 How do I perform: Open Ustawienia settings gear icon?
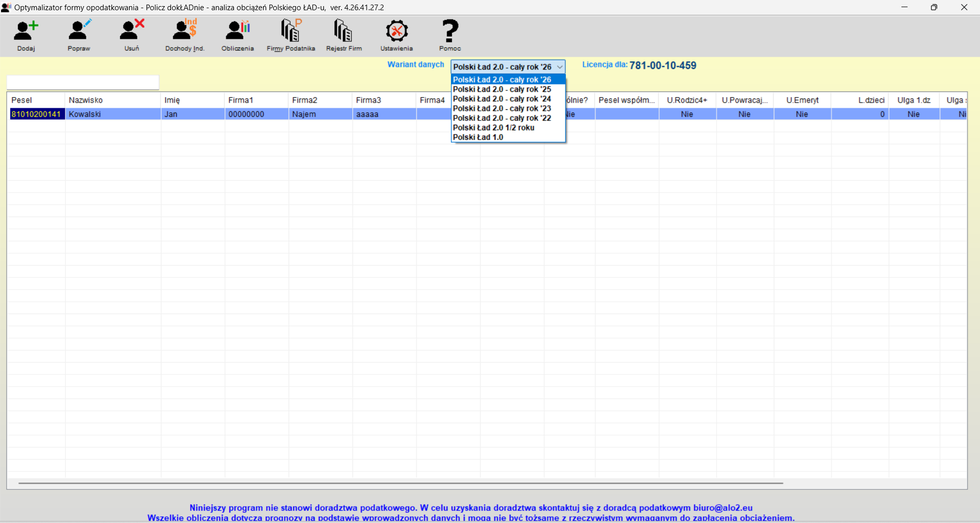click(397, 32)
